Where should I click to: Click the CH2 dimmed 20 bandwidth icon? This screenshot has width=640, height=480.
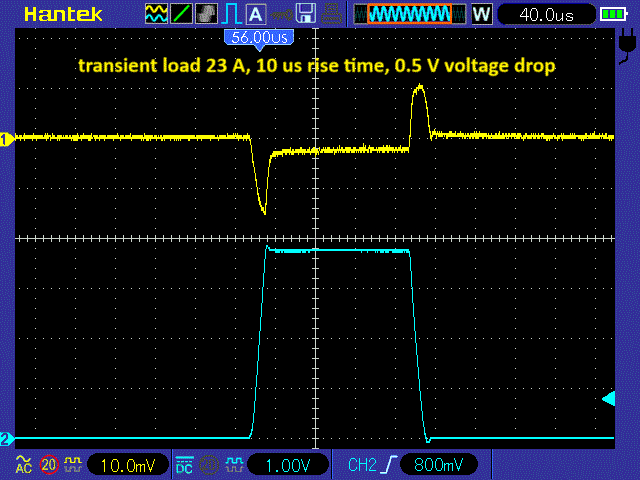209,464
